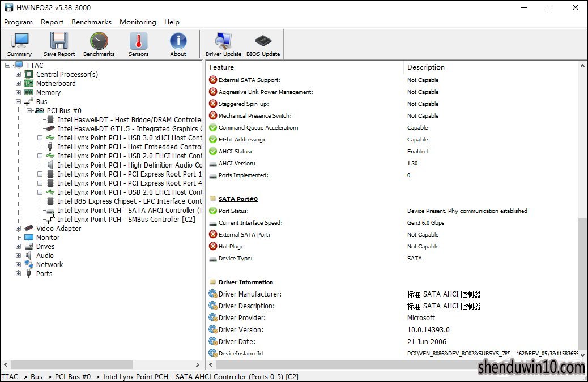The image size is (588, 382).
Task: Expand the Video Adapter node
Action: [x=18, y=228]
